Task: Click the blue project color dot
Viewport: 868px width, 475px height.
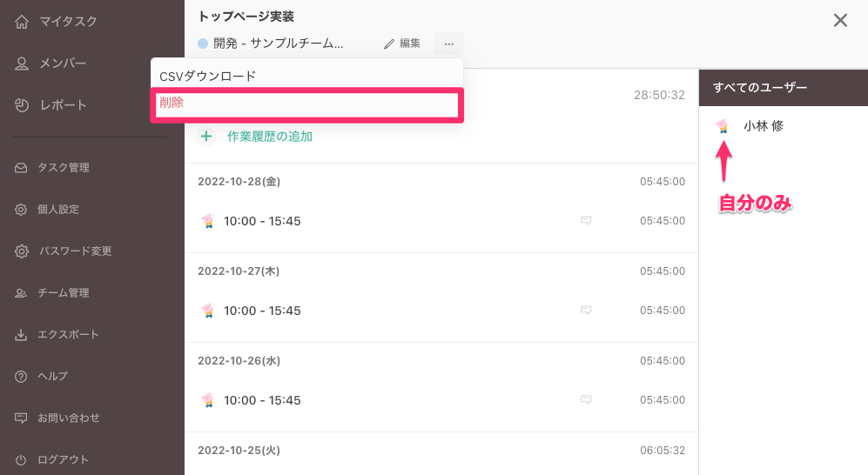Action: (203, 43)
